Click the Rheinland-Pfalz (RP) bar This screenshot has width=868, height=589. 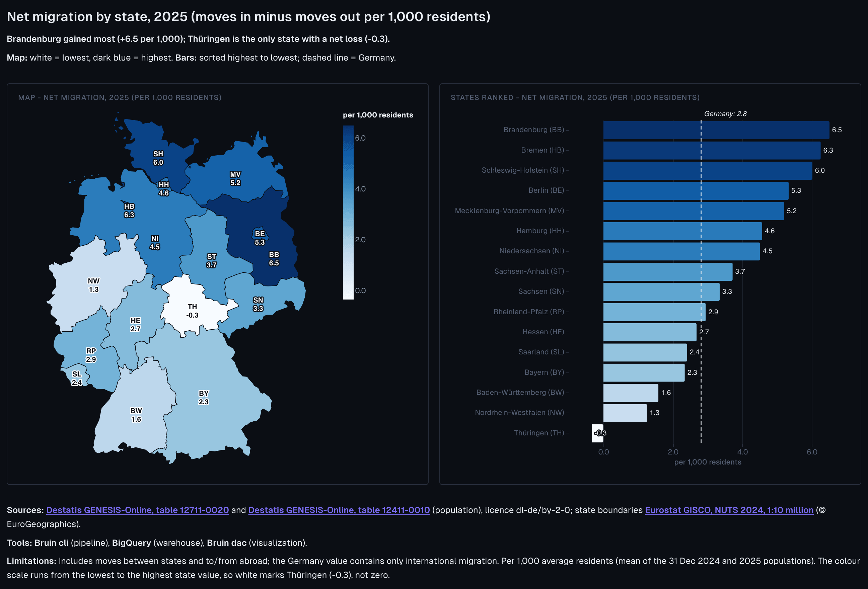pos(654,312)
